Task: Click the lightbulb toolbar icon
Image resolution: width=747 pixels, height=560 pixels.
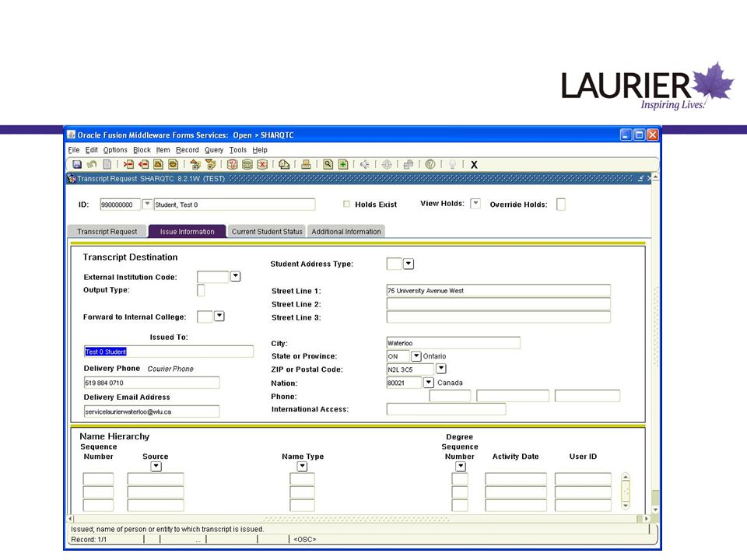Action: click(x=452, y=164)
